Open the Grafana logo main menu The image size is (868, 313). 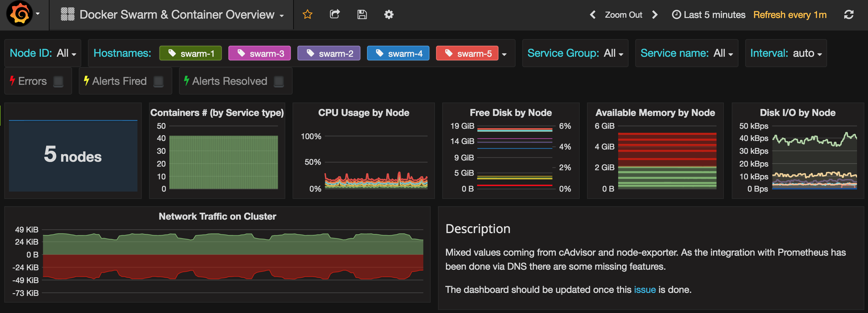pyautogui.click(x=20, y=14)
